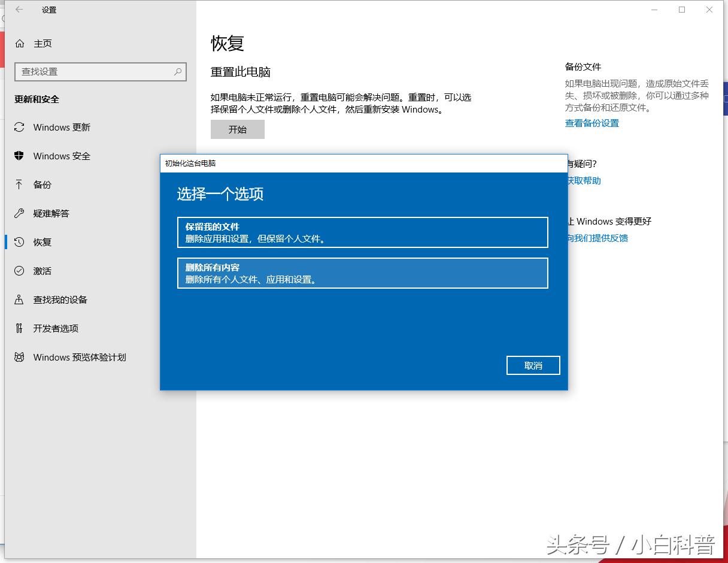This screenshot has height=563, width=728.
Task: Choose the 删除所有内容 option
Action: (362, 273)
